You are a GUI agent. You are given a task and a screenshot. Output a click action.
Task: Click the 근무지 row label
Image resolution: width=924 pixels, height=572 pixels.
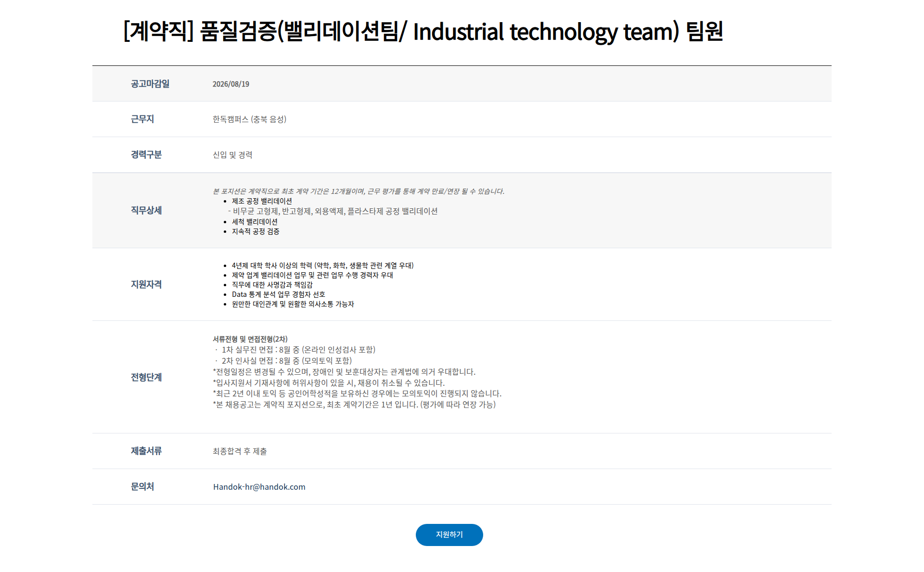(x=142, y=119)
